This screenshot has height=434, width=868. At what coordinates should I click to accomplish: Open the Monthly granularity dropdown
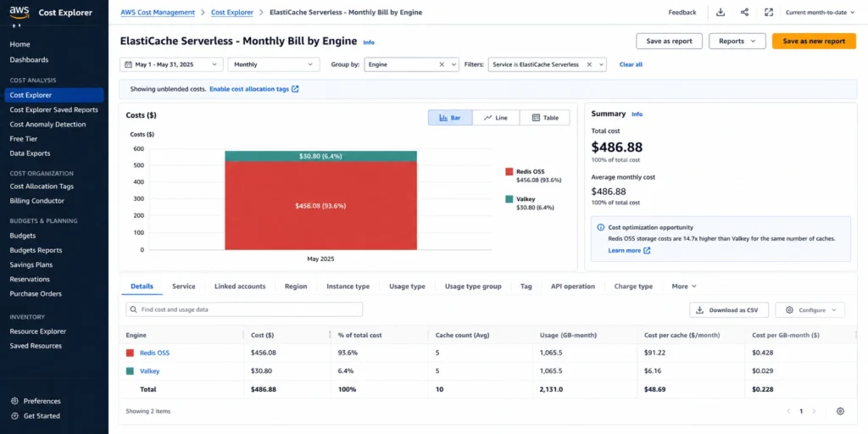pos(274,64)
